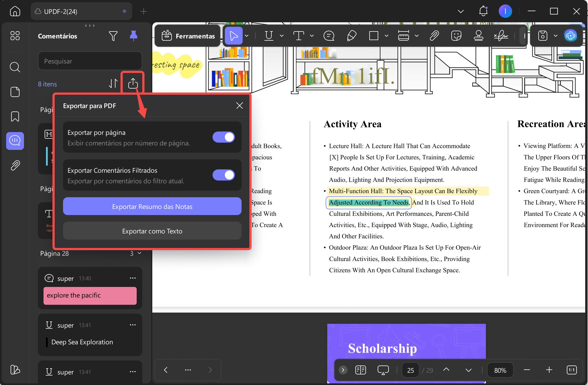588x385 pixels.
Task: Click the page number field 25
Action: tap(410, 370)
